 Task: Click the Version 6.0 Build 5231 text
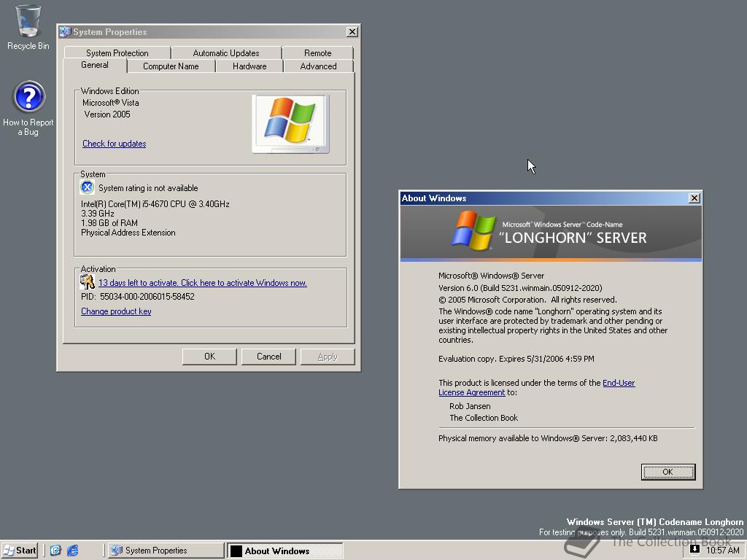[520, 288]
